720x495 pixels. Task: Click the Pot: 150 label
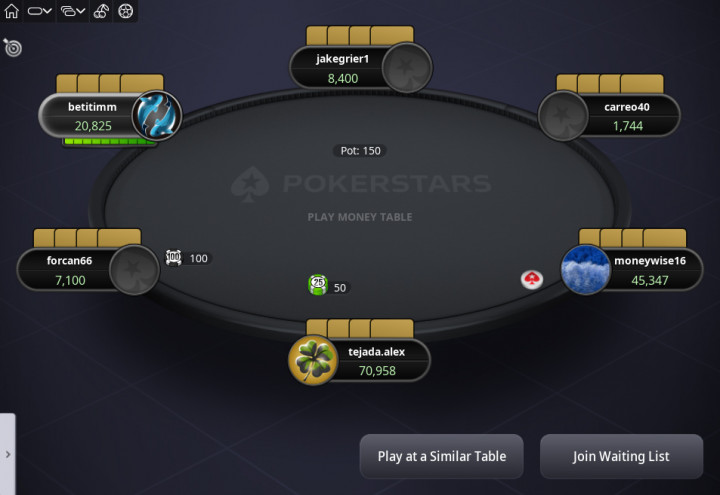(360, 151)
